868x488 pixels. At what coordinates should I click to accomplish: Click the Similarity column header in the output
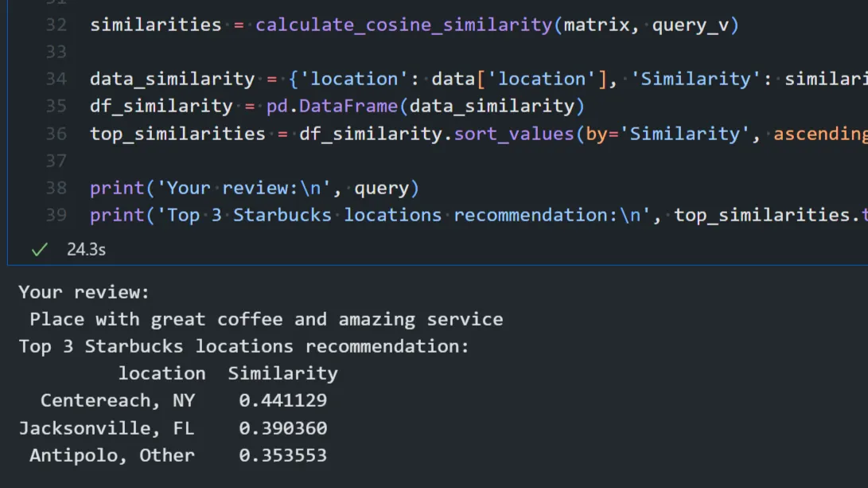coord(282,373)
